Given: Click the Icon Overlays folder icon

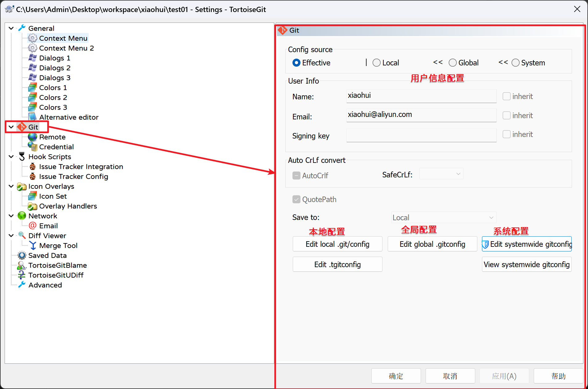Looking at the screenshot, I should [22, 186].
